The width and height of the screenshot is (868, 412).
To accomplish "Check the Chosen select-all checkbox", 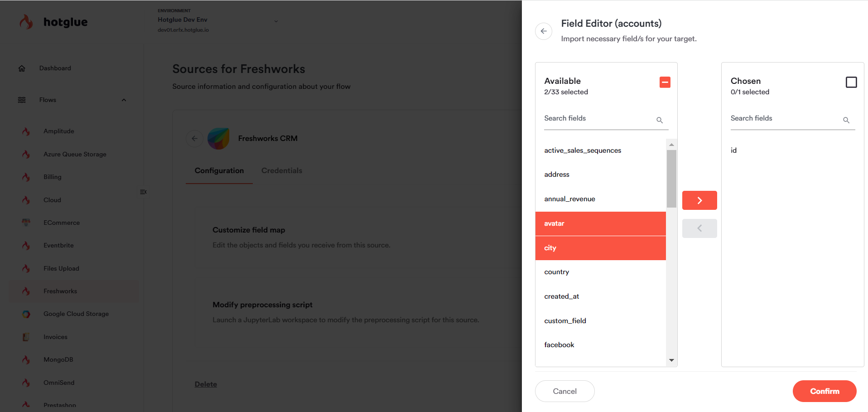I will [851, 82].
